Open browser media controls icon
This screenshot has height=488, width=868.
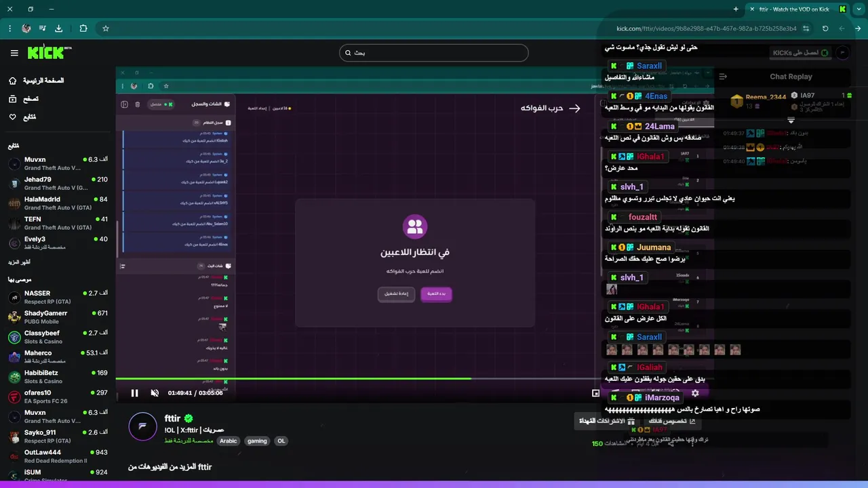43,28
